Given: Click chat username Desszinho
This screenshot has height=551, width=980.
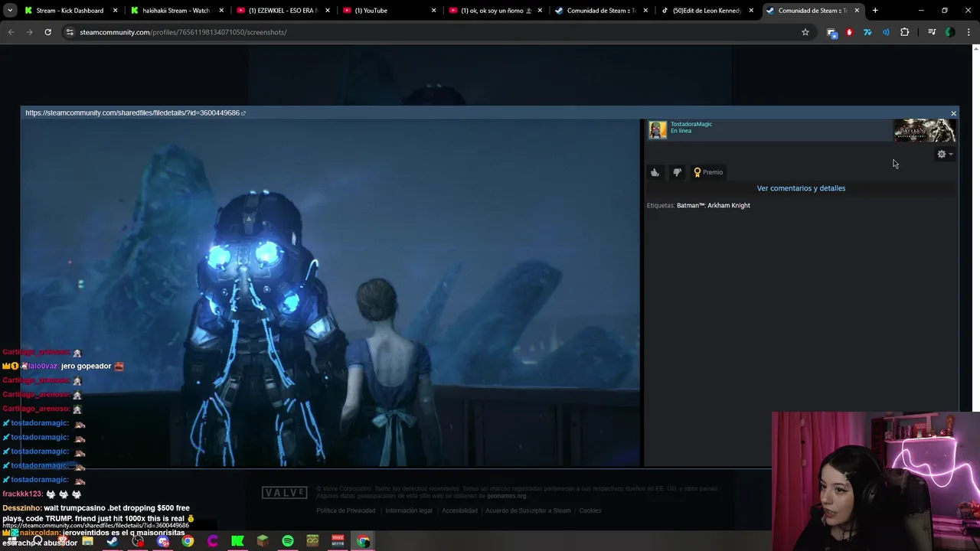Looking at the screenshot, I should (21, 508).
